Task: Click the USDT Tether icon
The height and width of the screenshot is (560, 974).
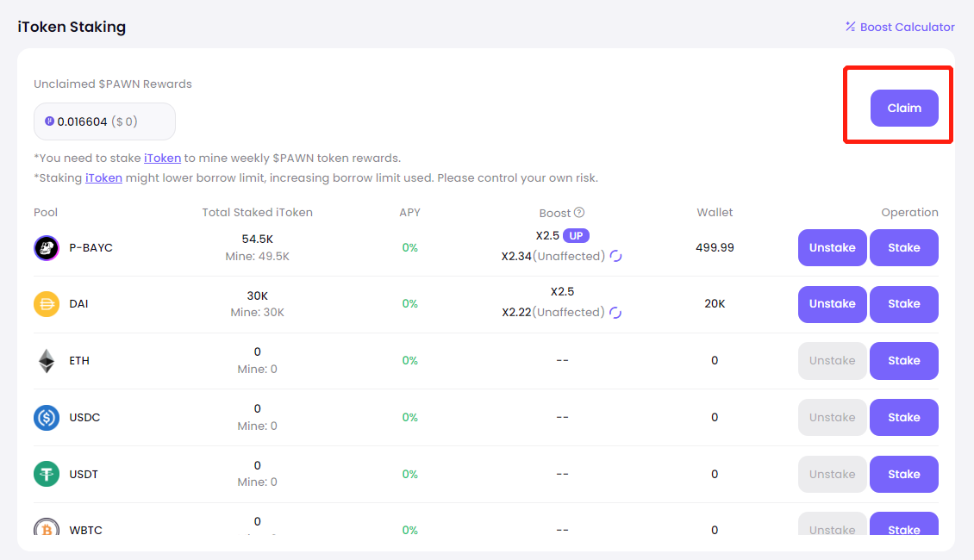Action: tap(46, 474)
